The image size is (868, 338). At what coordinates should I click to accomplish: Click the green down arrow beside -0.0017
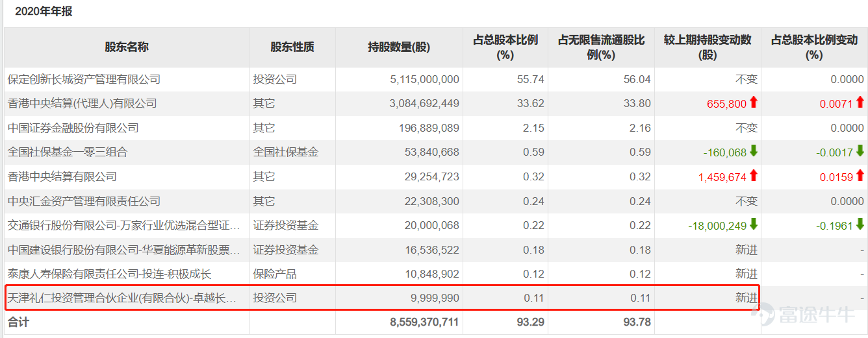860,151
